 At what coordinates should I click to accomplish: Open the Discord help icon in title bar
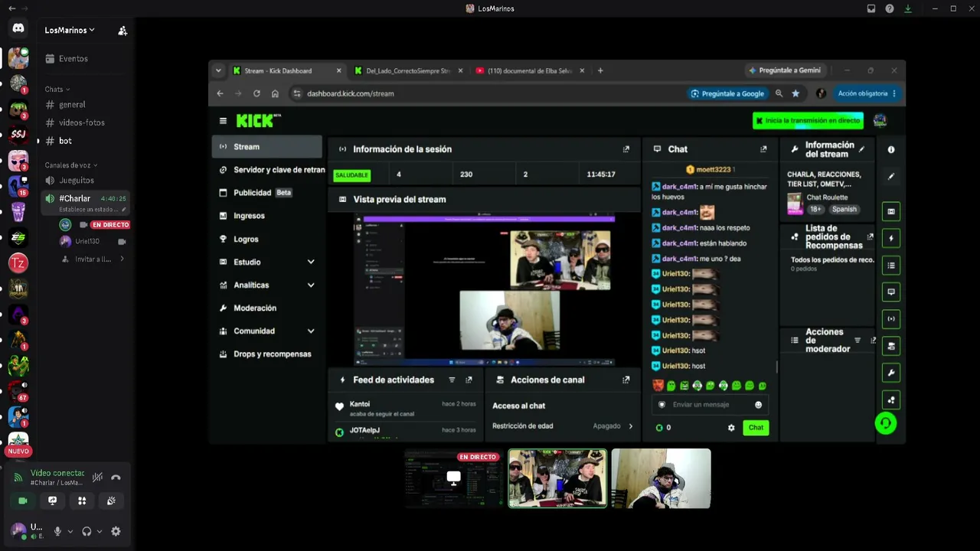tap(890, 8)
